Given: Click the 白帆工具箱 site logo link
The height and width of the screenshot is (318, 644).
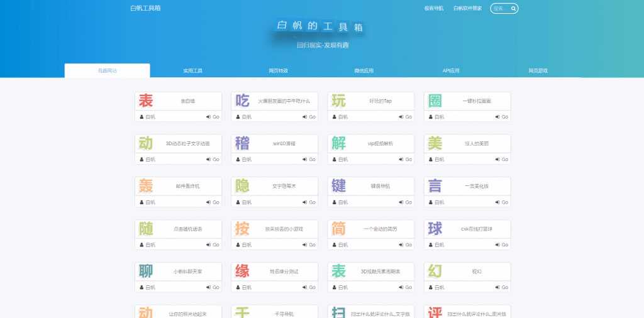Looking at the screenshot, I should click(145, 8).
